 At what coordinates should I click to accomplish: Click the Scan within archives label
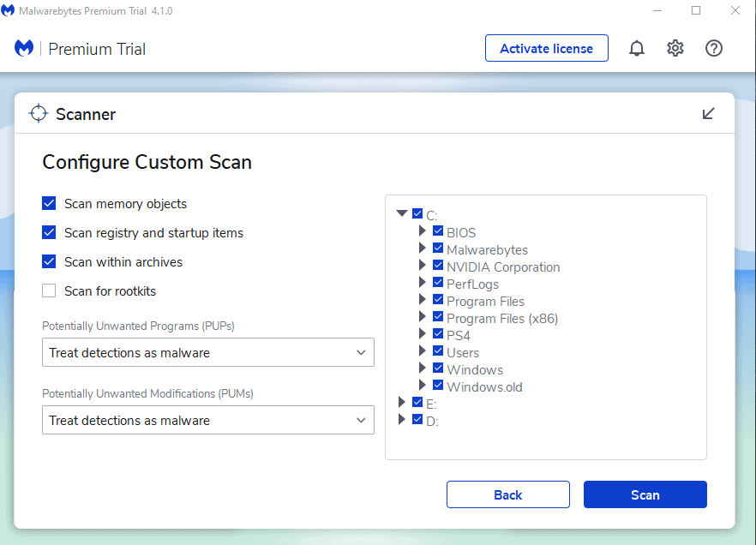(x=123, y=261)
